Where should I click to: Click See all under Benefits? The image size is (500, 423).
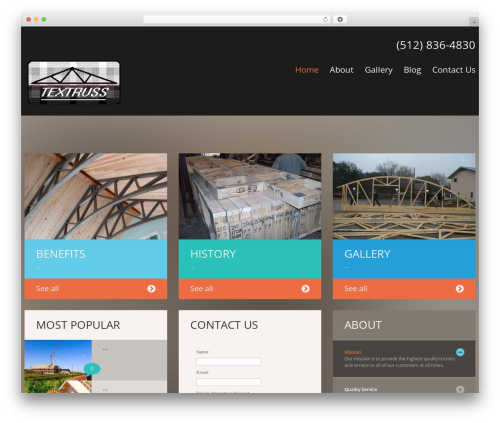point(47,288)
